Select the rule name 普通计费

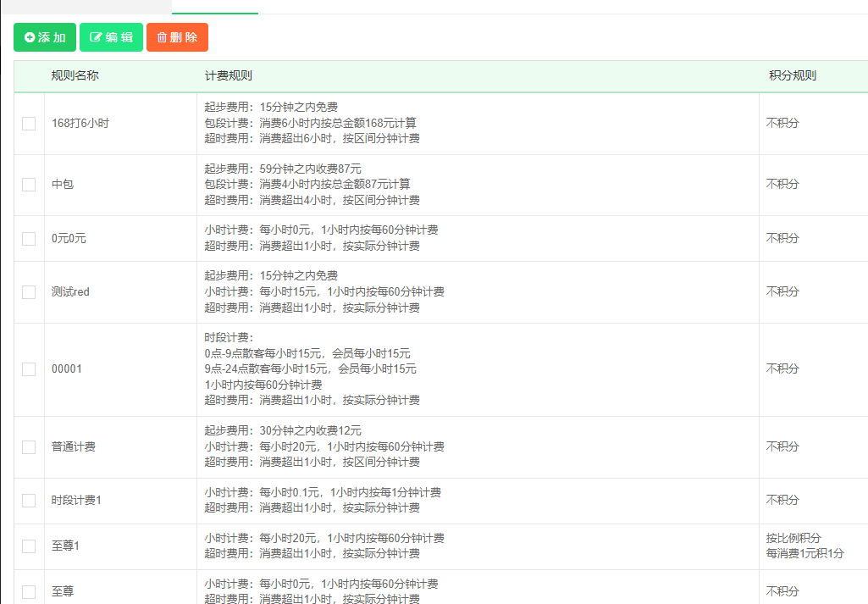pos(74,446)
